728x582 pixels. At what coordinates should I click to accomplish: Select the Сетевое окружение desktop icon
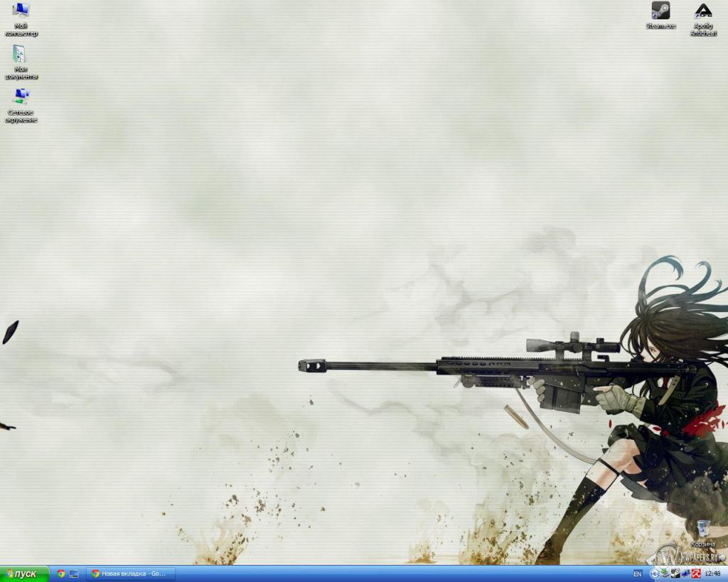click(21, 105)
